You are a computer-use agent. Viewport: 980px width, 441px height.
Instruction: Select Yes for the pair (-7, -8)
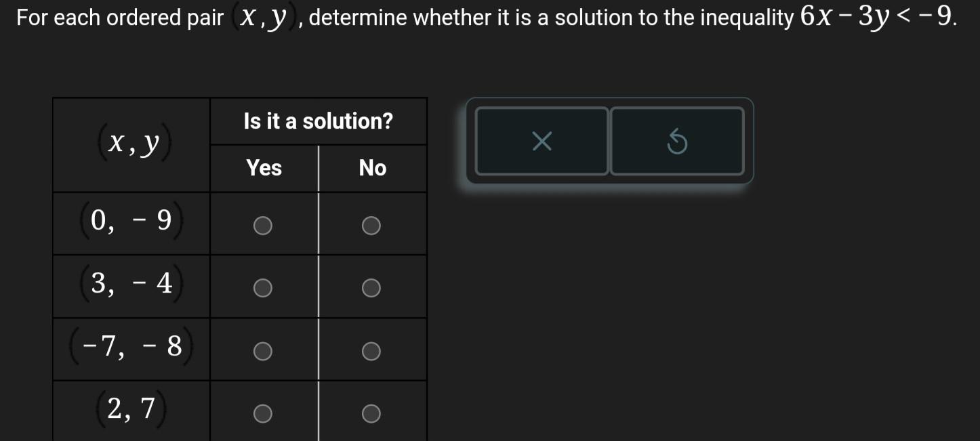(x=263, y=350)
